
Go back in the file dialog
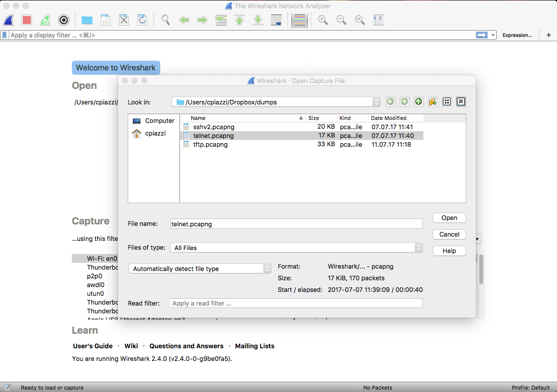click(390, 102)
